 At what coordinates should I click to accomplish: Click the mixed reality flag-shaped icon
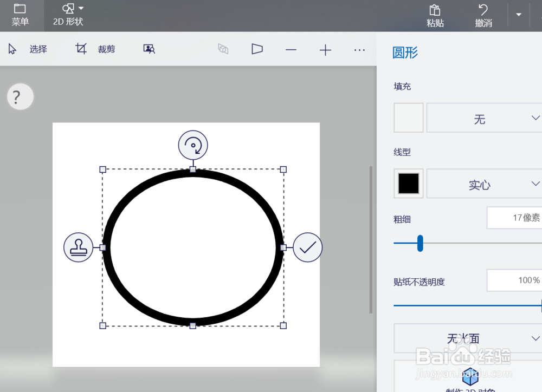coord(257,49)
